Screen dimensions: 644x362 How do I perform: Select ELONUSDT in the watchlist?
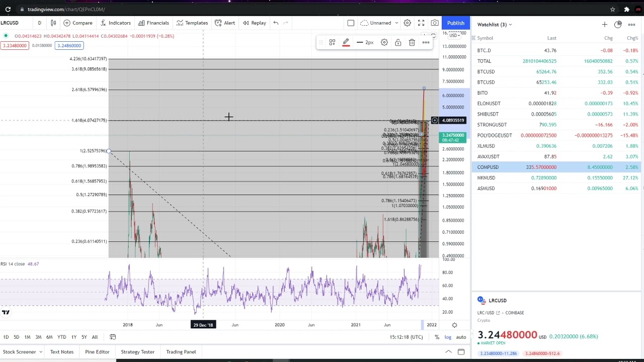click(x=556, y=104)
